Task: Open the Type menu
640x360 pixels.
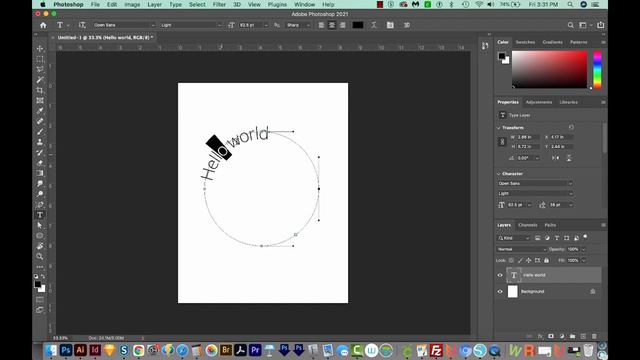Action: [176, 4]
